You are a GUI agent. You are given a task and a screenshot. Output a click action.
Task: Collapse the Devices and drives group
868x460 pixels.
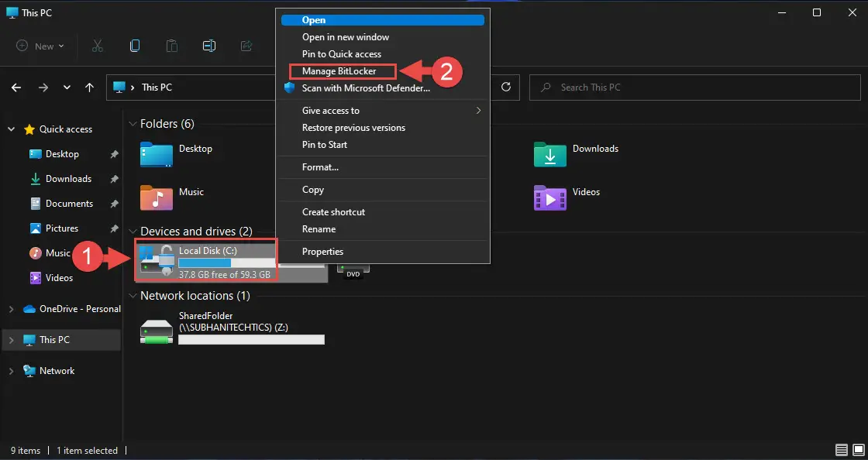point(131,232)
